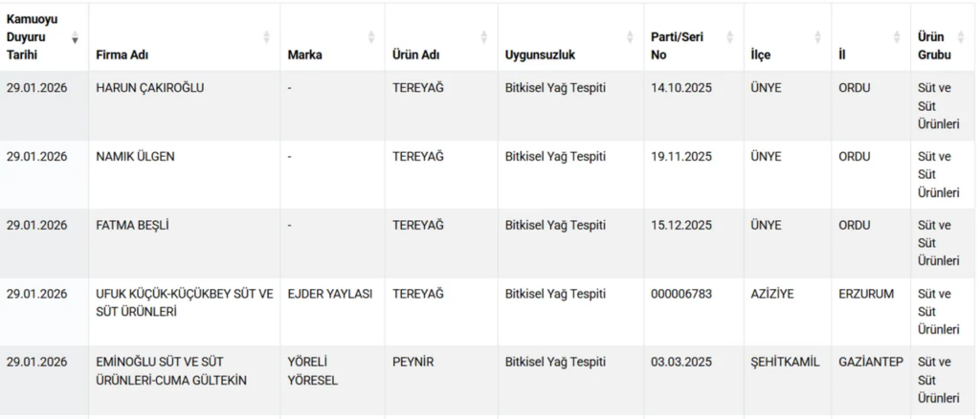Click the İlçe column sort arrows
This screenshot has height=419, width=980.
coord(817,37)
